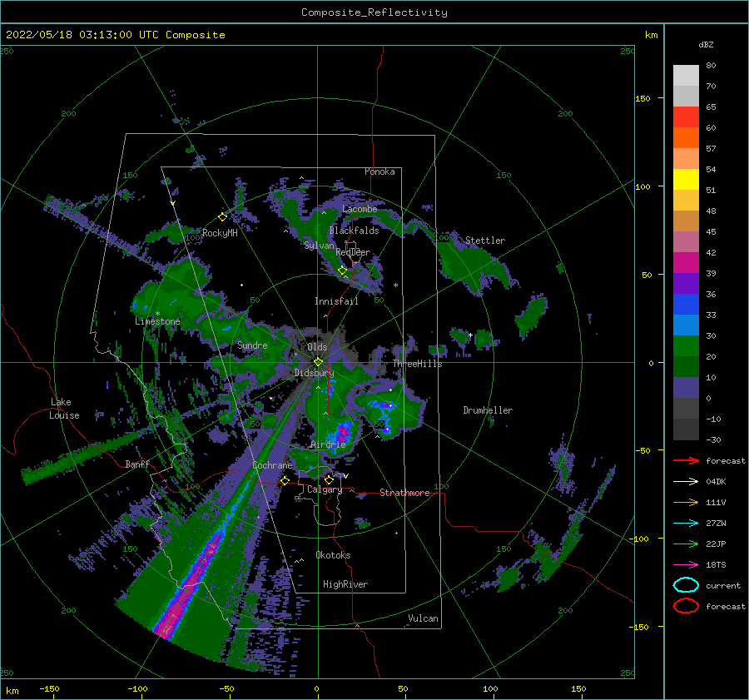This screenshot has width=749, height=700.
Task: Click the red 'forecast' ellipse legend icon
Action: (x=686, y=606)
